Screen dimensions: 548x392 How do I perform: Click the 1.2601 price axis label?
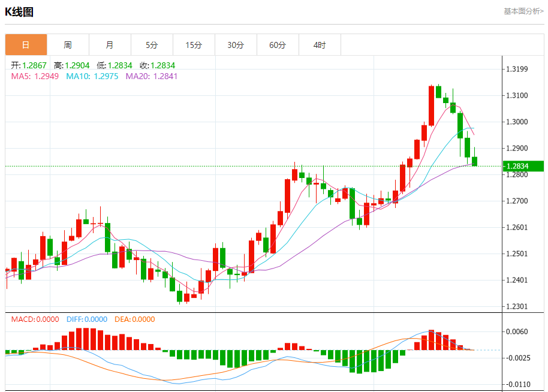pyautogui.click(x=517, y=227)
